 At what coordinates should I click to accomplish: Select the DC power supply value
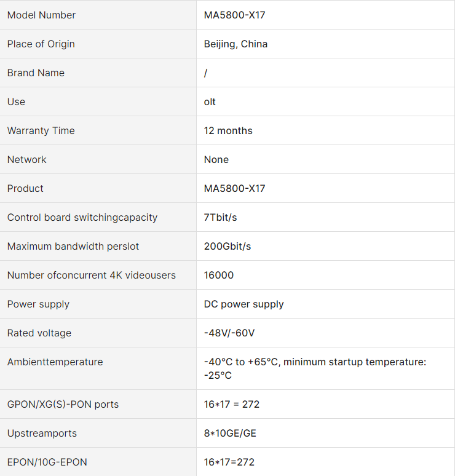(243, 304)
